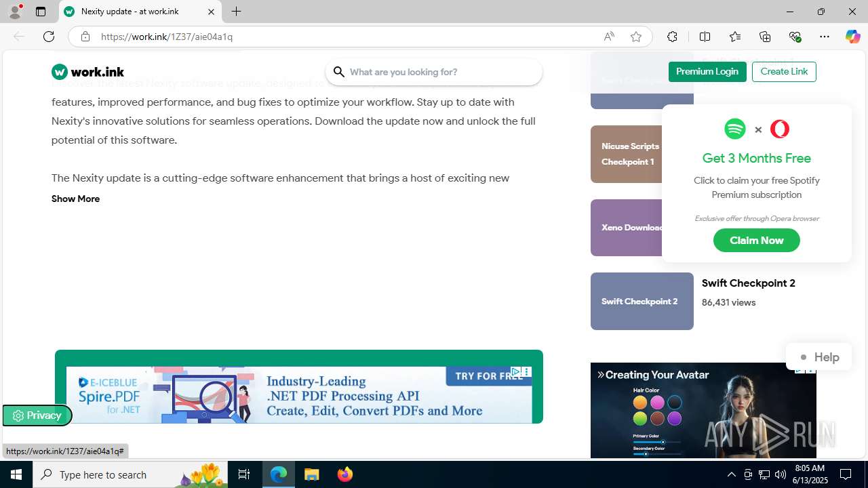This screenshot has width=868, height=488.
Task: Open the Creating Your Avatar ad
Action: click(703, 410)
